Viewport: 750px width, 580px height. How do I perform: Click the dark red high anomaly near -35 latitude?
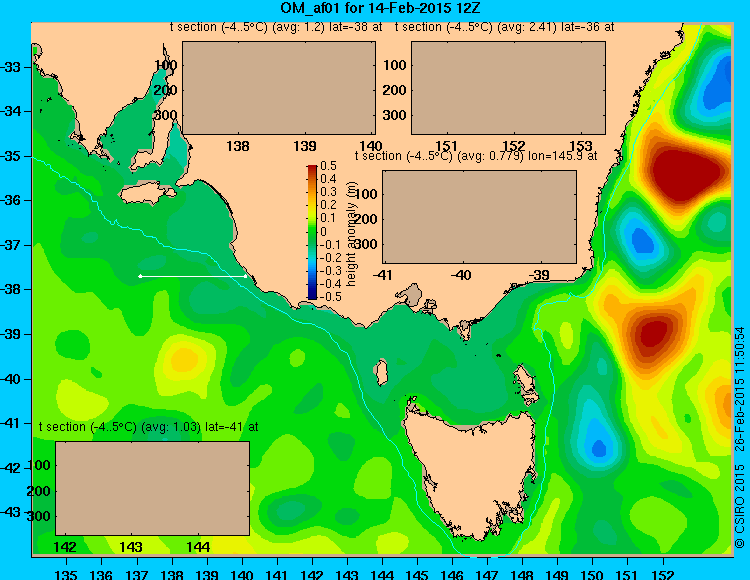click(x=684, y=173)
